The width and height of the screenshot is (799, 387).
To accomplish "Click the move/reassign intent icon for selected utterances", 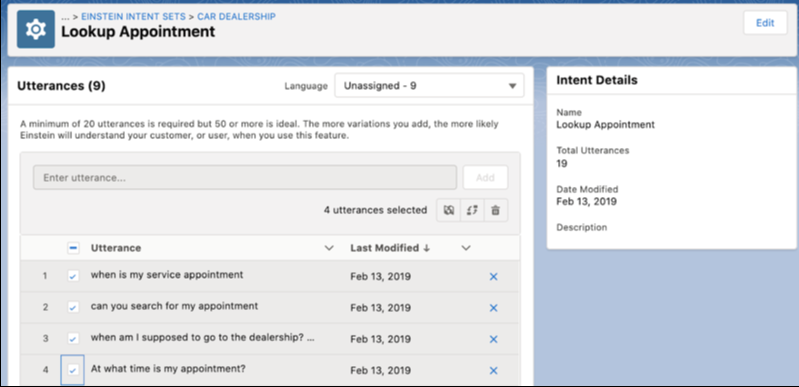I will [x=472, y=210].
